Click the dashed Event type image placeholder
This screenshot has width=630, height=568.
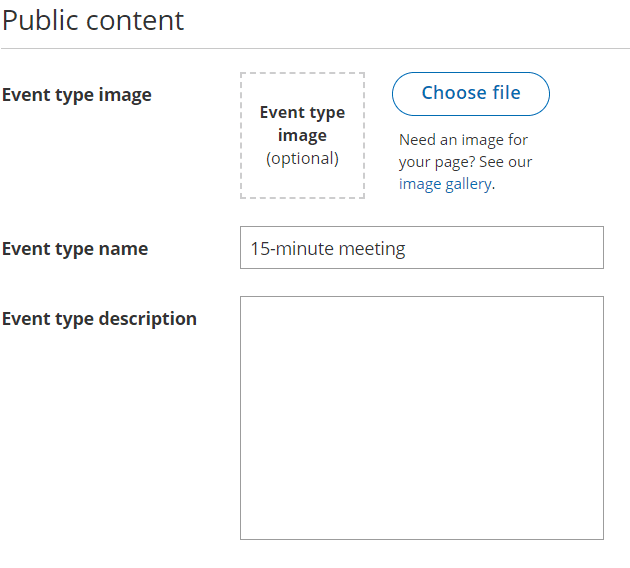(x=302, y=135)
